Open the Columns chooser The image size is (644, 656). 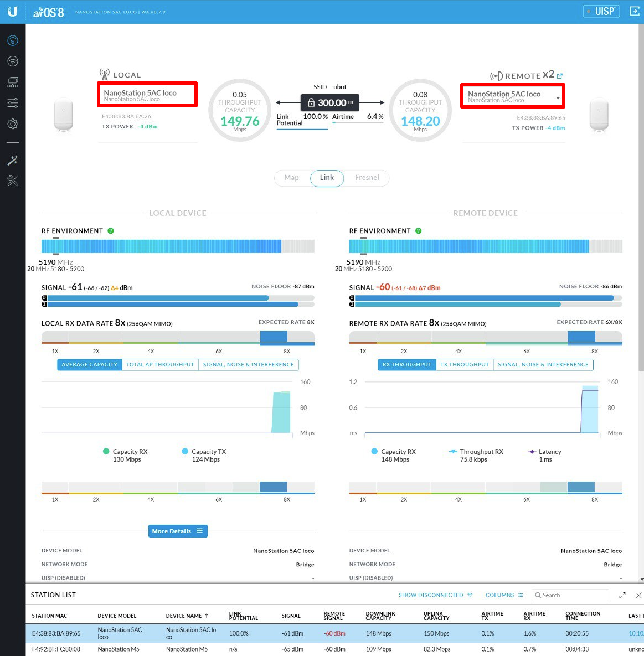(x=504, y=595)
